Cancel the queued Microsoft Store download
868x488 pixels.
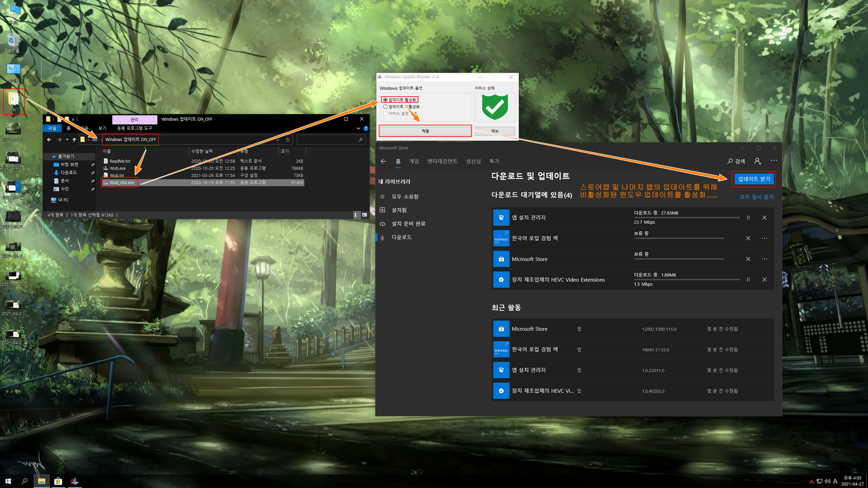748,259
